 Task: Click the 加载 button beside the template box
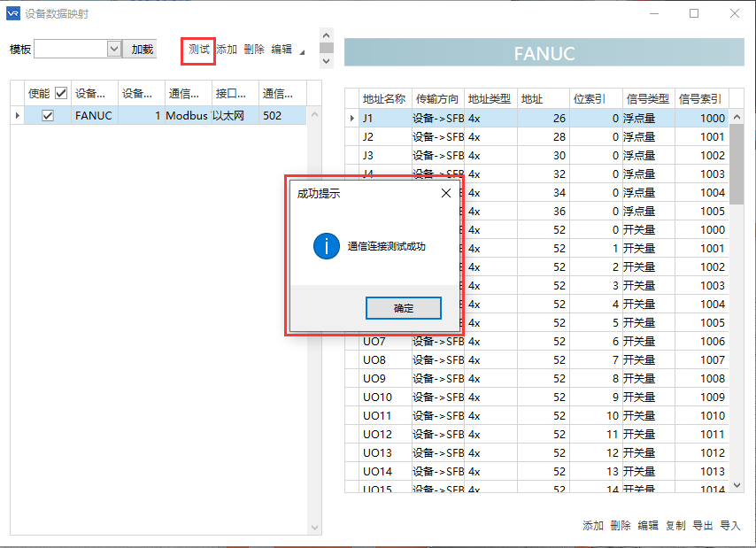tap(142, 50)
